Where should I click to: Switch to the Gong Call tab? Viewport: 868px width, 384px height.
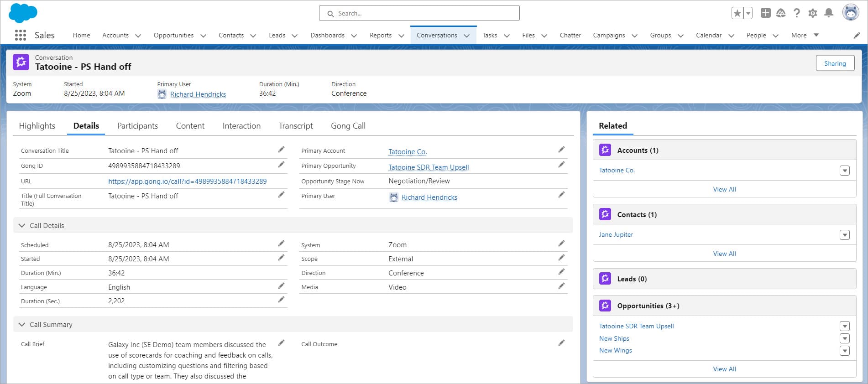pos(348,126)
